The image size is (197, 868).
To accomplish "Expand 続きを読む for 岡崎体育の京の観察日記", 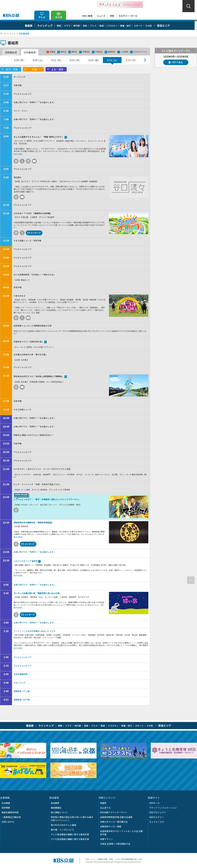I will (18, 537).
